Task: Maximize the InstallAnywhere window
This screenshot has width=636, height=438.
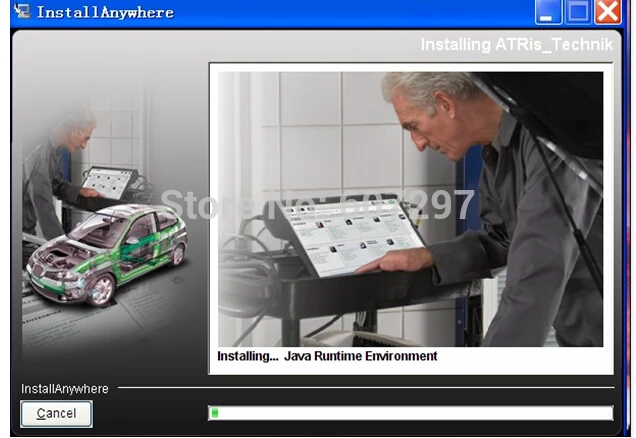Action: 578,12
